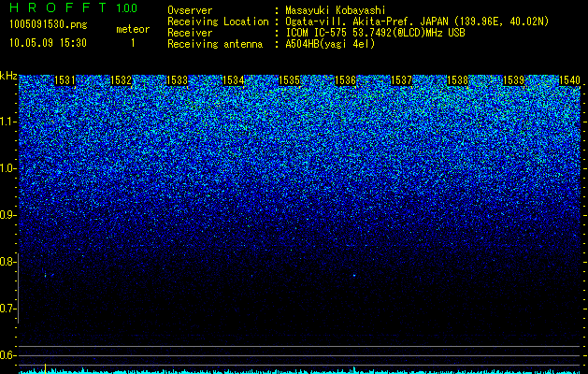Click the kHz axis unit label

click(8, 76)
